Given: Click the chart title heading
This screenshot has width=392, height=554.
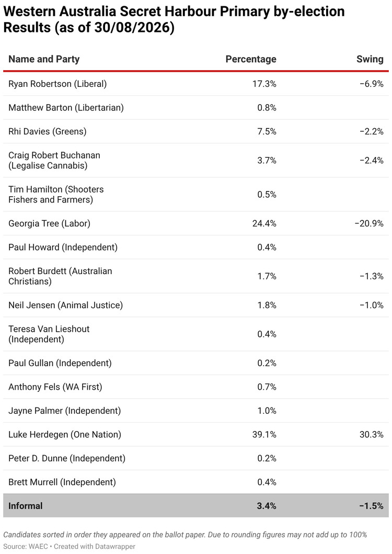Looking at the screenshot, I should pyautogui.click(x=174, y=19).
